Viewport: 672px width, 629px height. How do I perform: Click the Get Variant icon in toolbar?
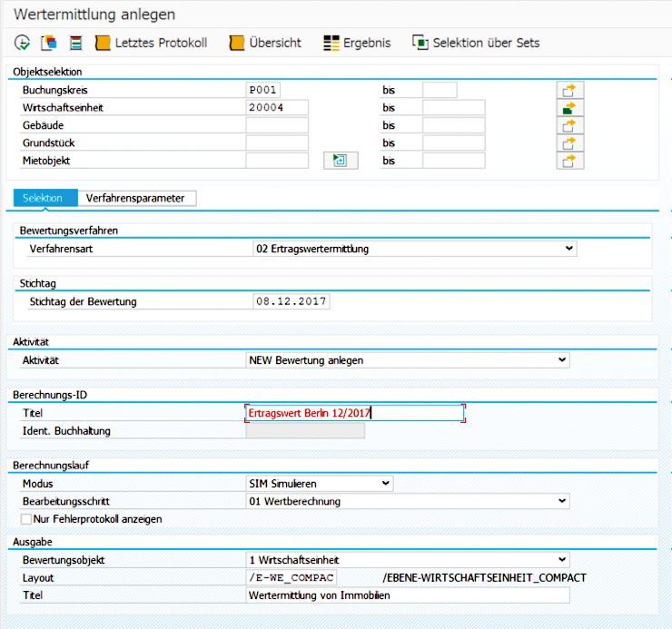tap(49, 43)
